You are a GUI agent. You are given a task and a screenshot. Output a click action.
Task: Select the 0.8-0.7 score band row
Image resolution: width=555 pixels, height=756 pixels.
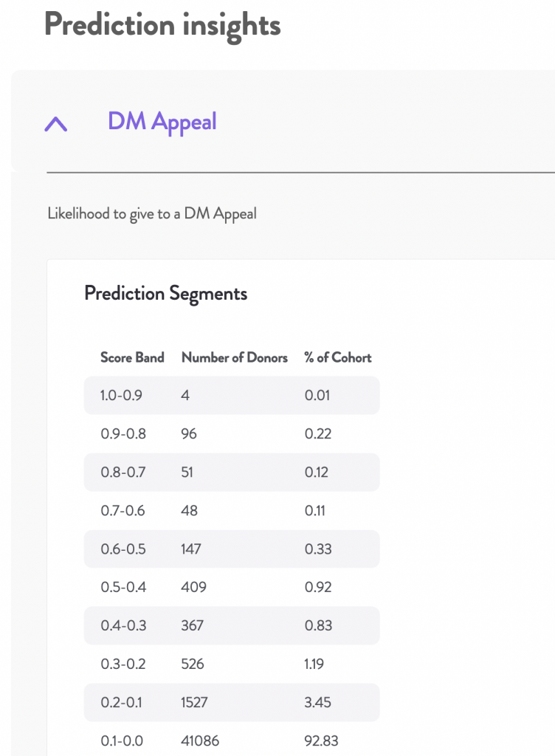(x=232, y=472)
